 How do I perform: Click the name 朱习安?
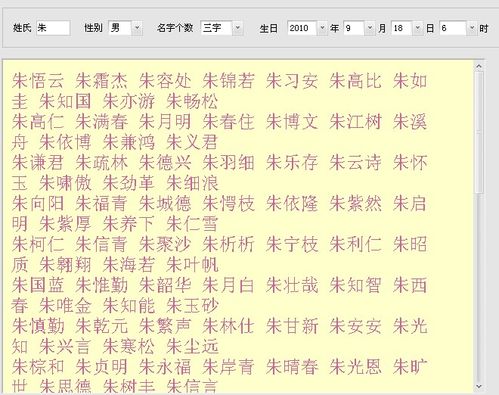[x=292, y=81]
